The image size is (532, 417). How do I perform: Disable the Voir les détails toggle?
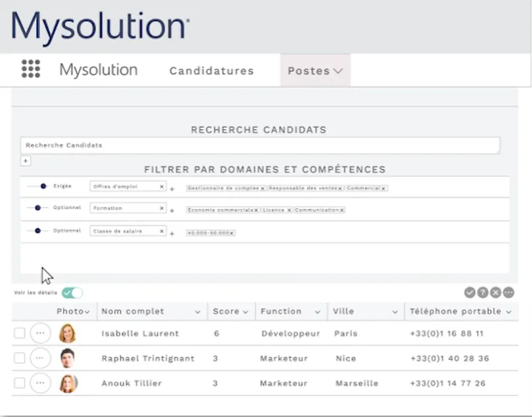[74, 293]
